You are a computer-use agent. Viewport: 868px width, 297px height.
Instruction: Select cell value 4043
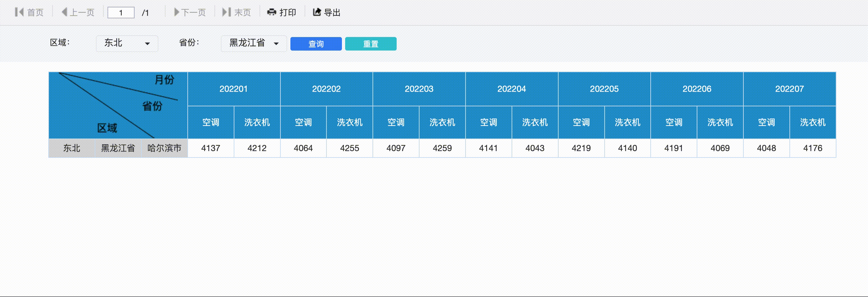[535, 148]
